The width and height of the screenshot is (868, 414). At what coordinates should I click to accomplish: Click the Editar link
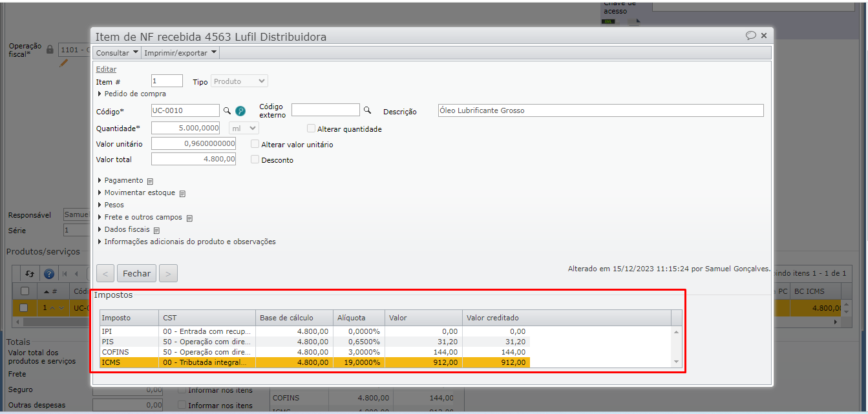coord(106,69)
